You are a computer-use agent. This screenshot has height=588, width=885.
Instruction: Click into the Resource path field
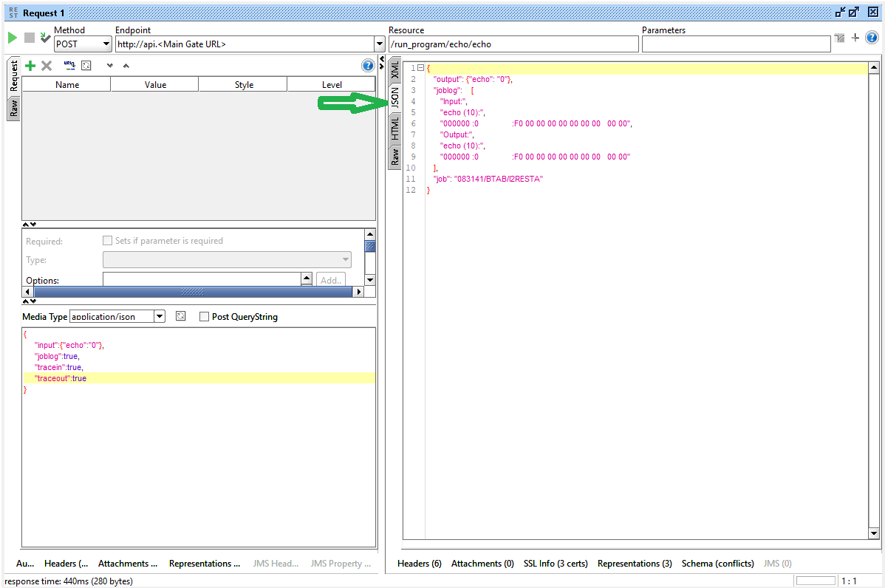(x=513, y=44)
